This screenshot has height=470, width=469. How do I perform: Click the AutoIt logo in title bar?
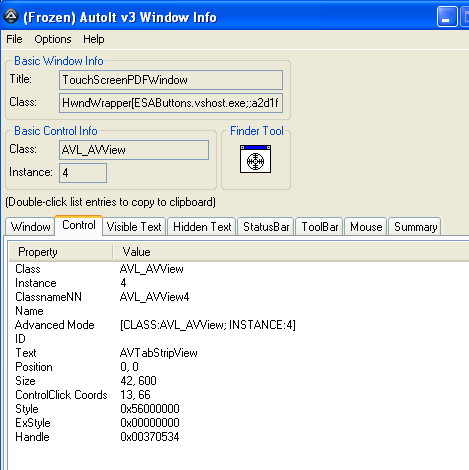11,16
